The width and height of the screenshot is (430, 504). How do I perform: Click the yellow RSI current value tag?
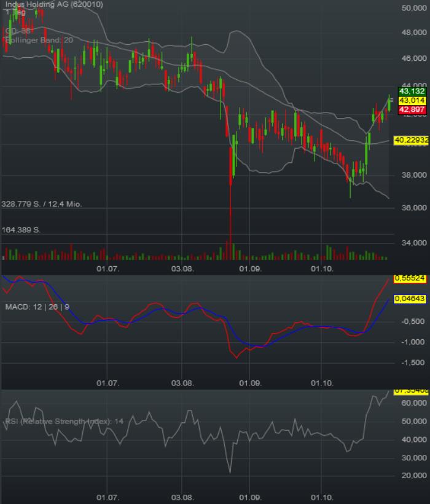pyautogui.click(x=410, y=391)
